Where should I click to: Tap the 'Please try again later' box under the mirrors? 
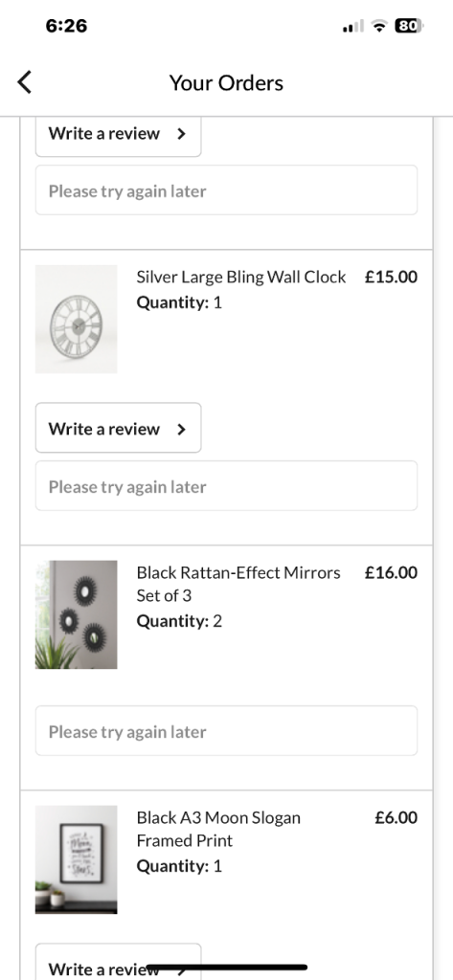(226, 730)
